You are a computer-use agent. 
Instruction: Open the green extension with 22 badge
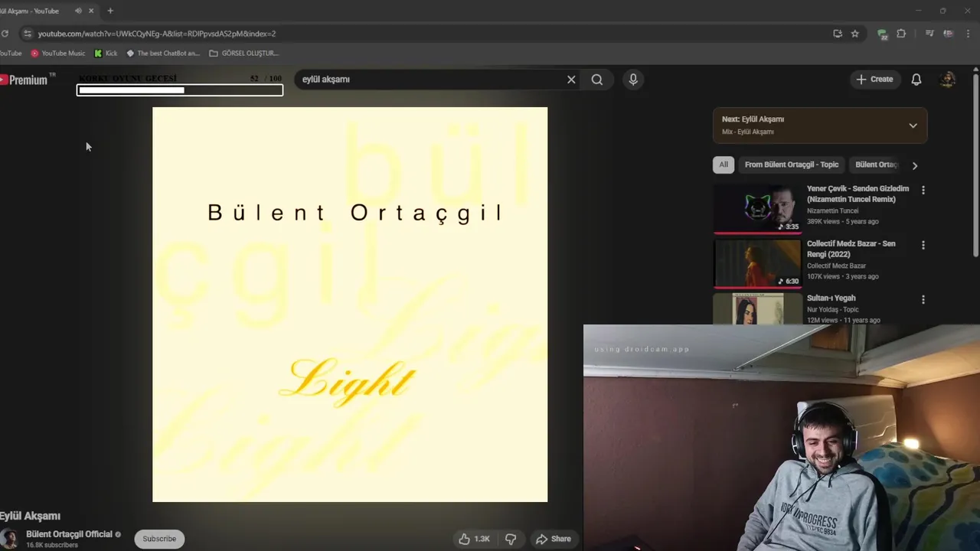click(882, 34)
